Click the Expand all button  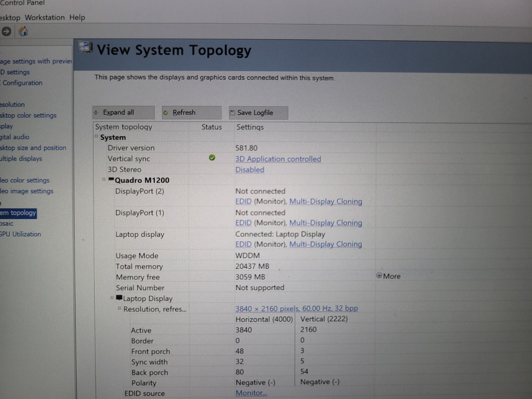click(124, 112)
